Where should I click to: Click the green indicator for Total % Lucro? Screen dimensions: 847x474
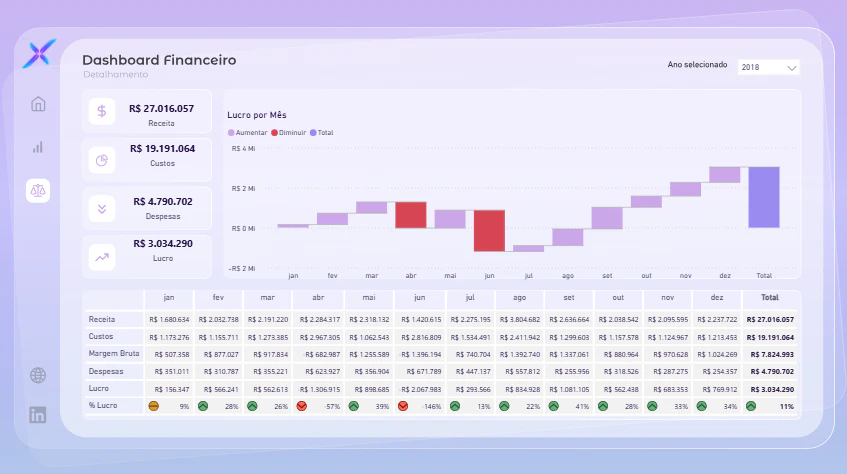point(751,406)
